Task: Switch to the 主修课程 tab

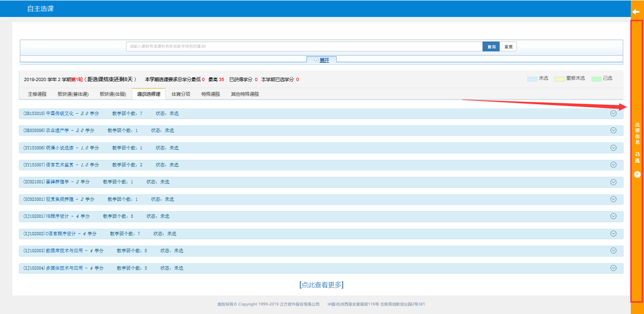Action: coord(37,94)
